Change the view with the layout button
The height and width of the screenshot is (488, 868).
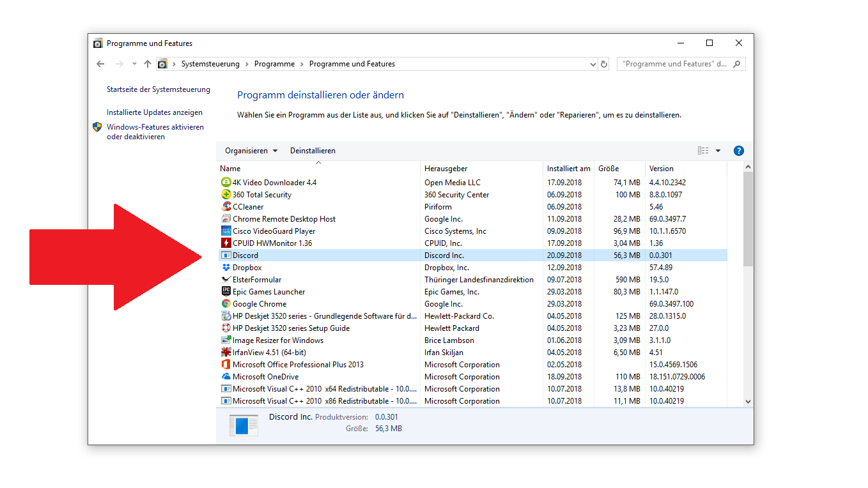pyautogui.click(x=703, y=151)
